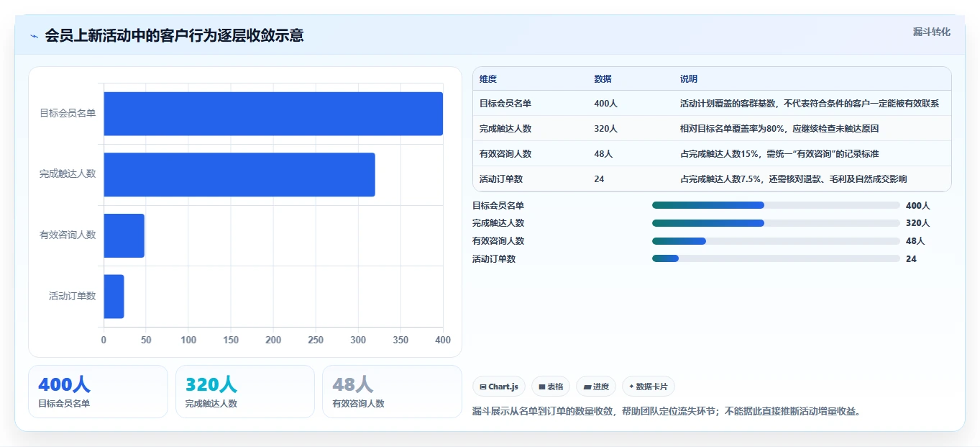
Task: Click the 完成触达人数 y-axis label in chart
Action: pos(68,174)
